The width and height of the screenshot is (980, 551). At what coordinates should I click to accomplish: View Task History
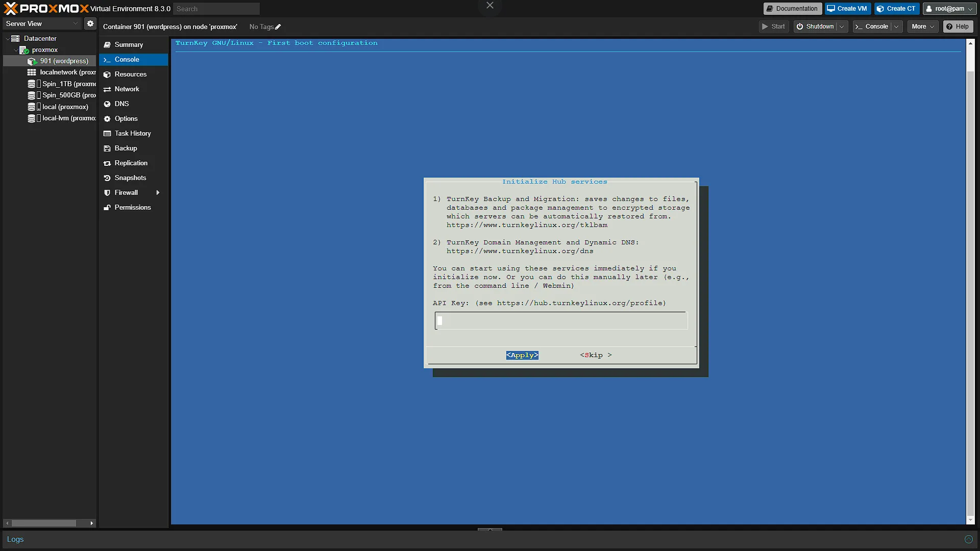(133, 133)
